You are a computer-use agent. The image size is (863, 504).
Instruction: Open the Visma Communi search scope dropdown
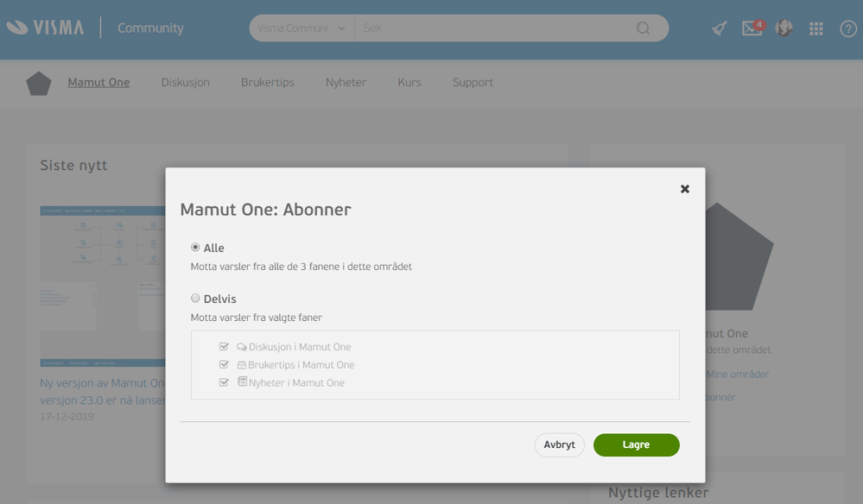coord(301,28)
